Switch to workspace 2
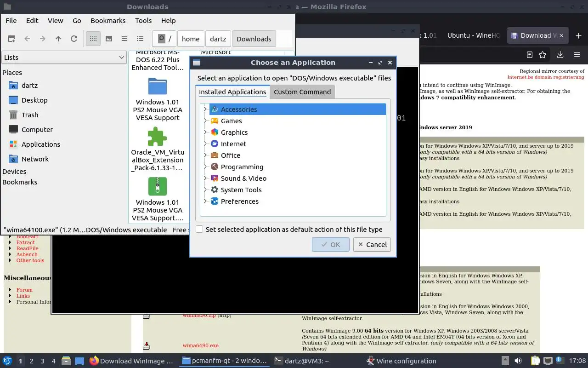The image size is (588, 368). coord(32,361)
